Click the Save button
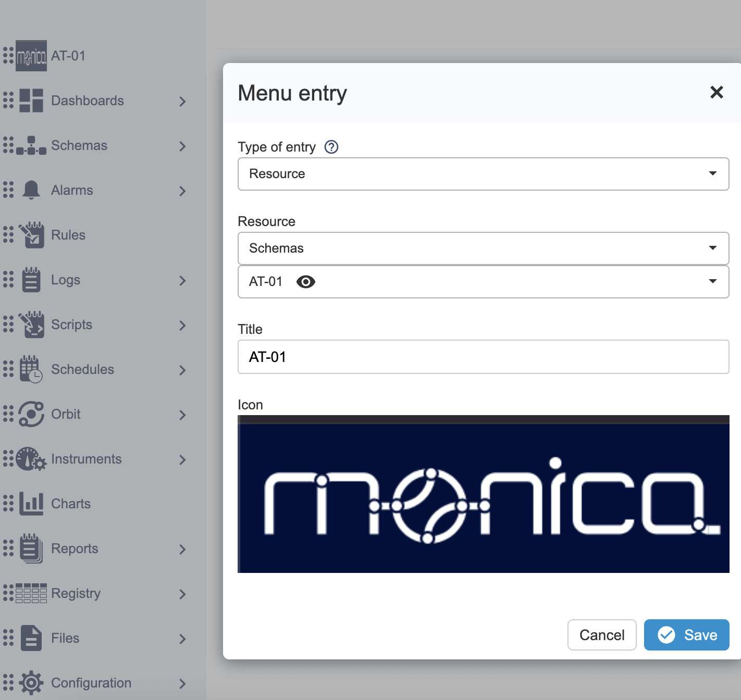 pos(686,635)
